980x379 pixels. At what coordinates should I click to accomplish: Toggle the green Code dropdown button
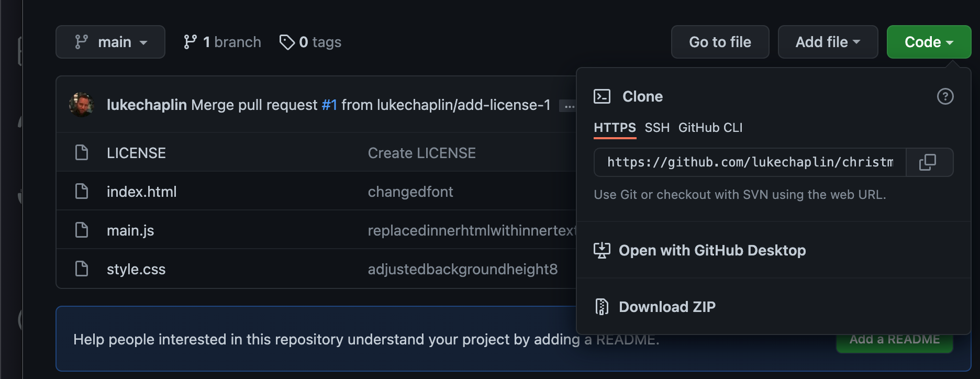click(x=929, y=42)
